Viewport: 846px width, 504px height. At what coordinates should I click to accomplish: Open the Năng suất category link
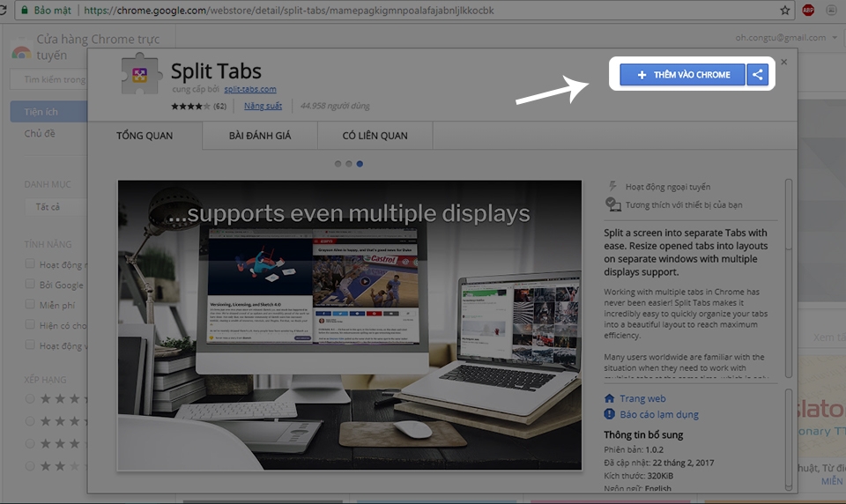263,106
